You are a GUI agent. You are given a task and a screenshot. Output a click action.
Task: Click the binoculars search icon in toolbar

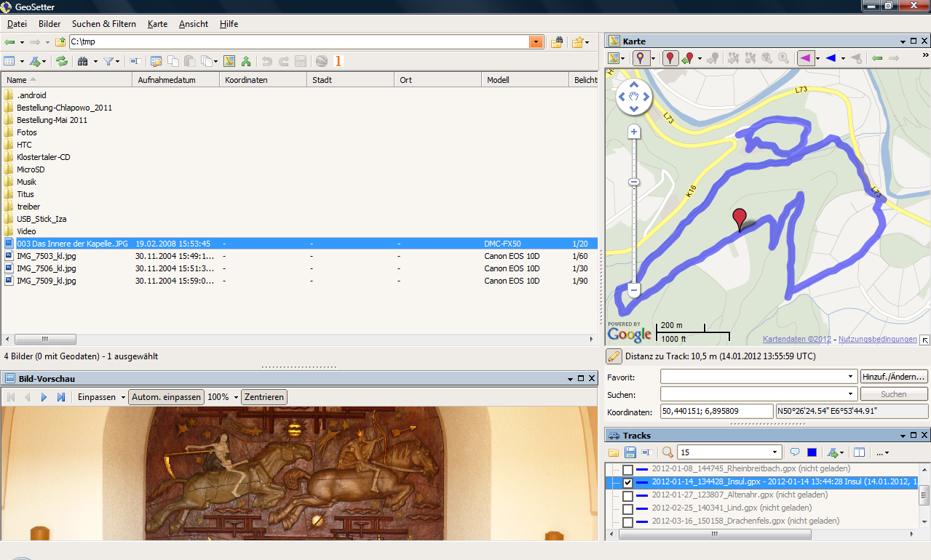pos(83,62)
